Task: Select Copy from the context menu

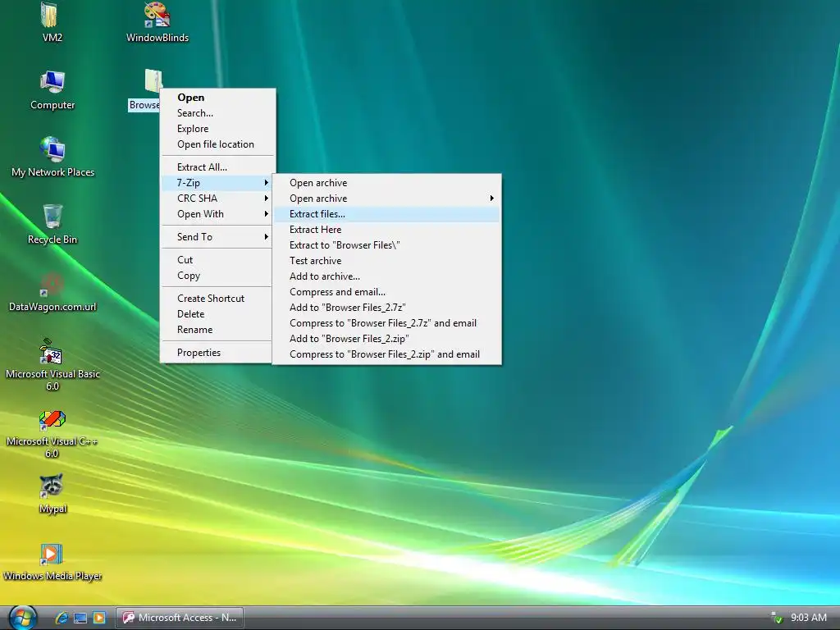Action: [x=218, y=276]
